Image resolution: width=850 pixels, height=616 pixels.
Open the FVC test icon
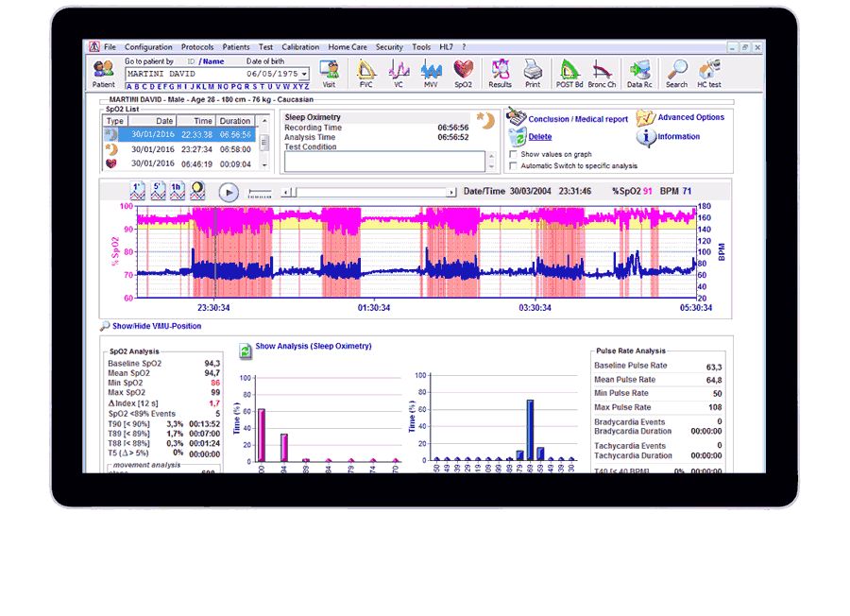[x=365, y=70]
